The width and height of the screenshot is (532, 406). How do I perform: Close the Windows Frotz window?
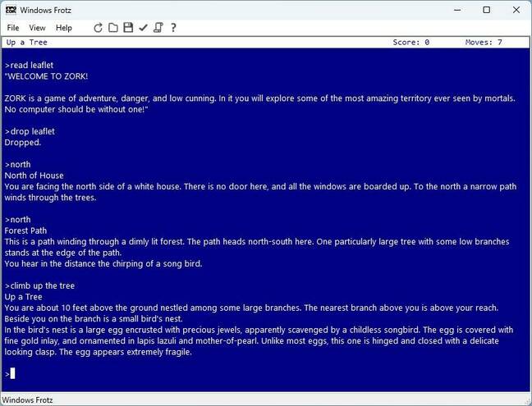click(516, 10)
